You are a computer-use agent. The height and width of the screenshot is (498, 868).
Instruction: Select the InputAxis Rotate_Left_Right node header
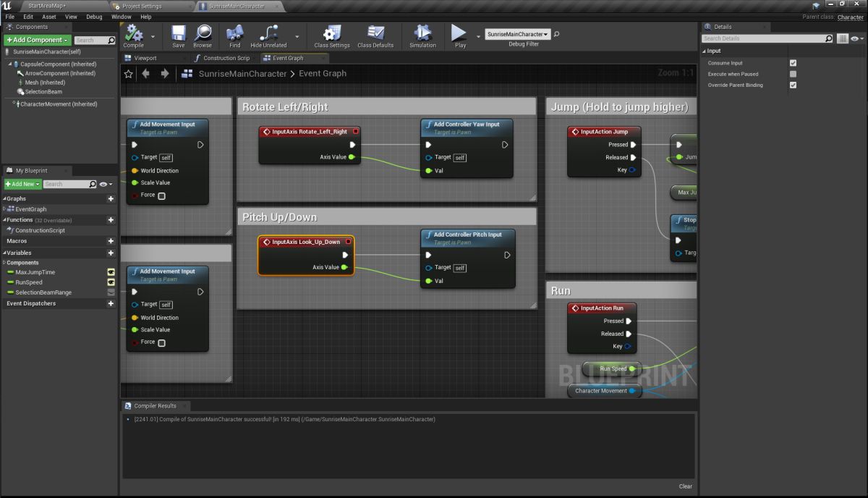click(310, 132)
